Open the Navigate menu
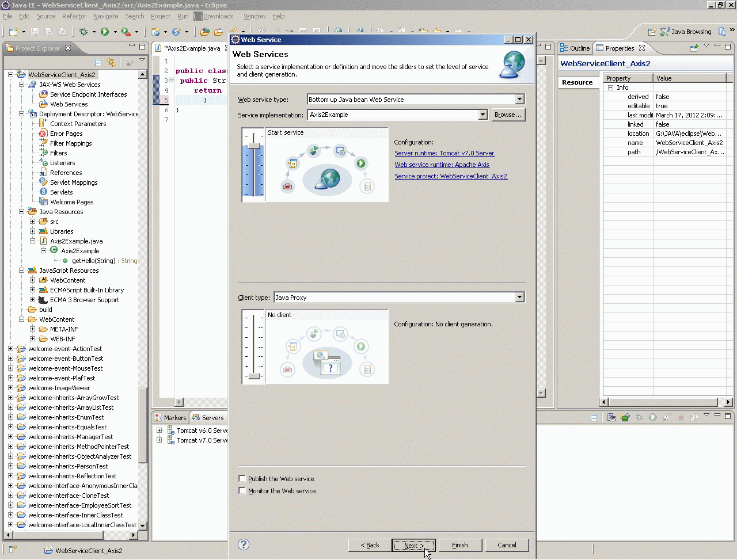The width and height of the screenshot is (737, 560). coord(106,16)
